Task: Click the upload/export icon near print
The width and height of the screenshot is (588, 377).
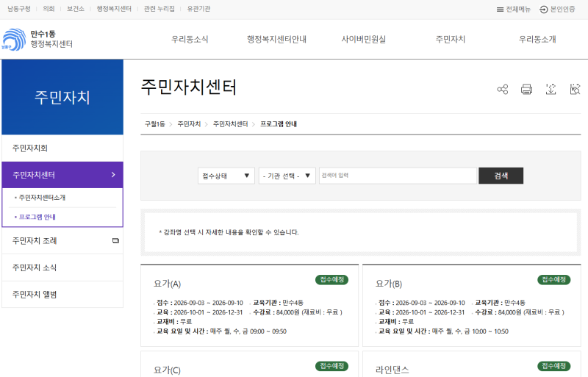Action: pos(551,89)
